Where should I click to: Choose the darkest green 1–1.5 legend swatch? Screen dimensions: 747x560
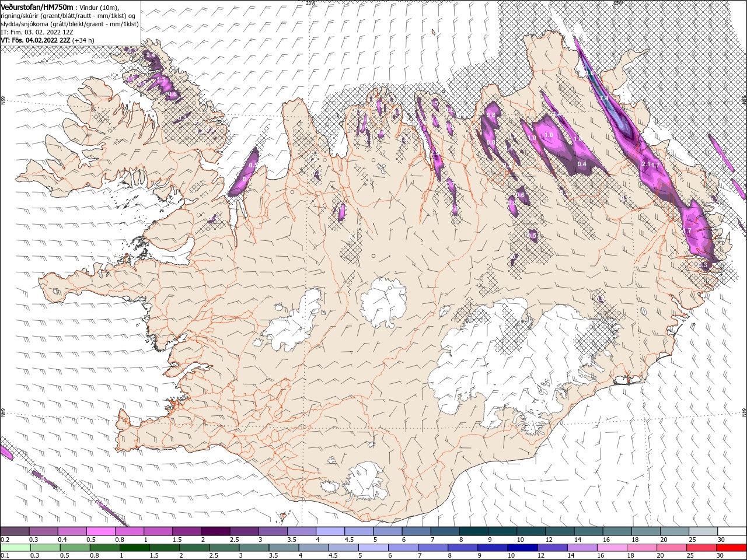[134, 548]
